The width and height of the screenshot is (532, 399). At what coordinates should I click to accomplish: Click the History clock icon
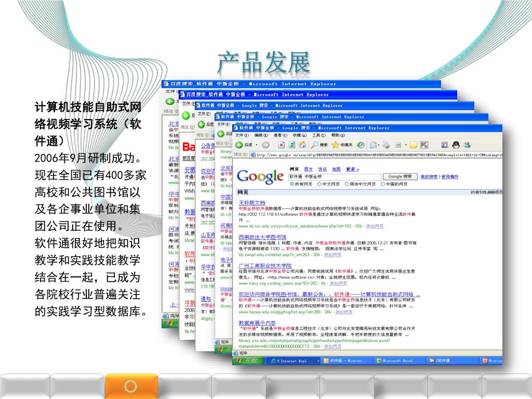[361, 145]
